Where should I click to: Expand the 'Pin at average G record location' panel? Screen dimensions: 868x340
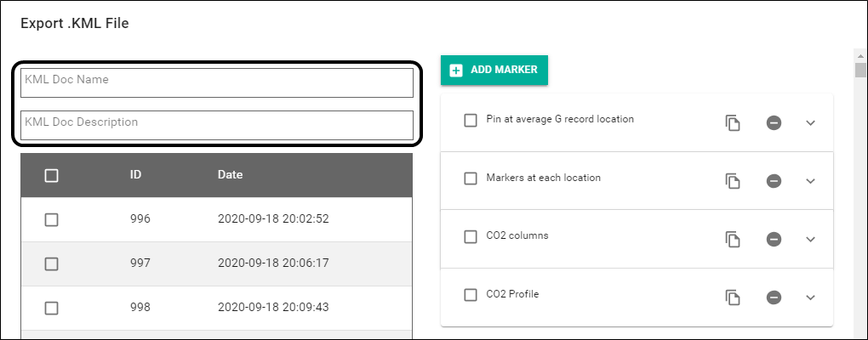click(810, 122)
